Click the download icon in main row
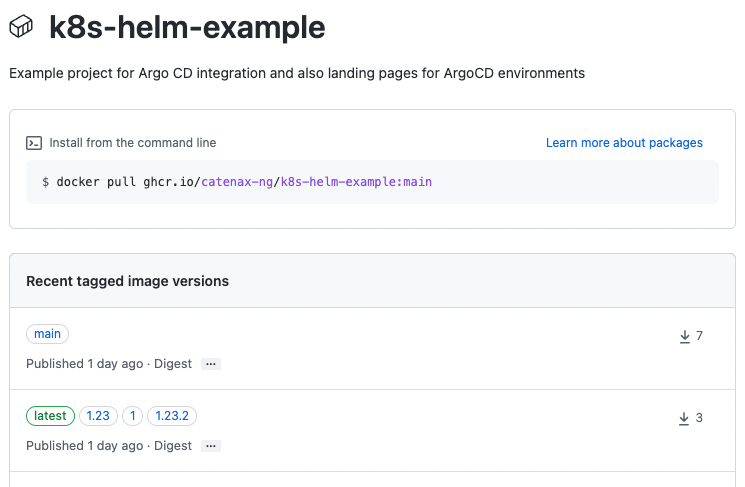Viewport: 745px width, 487px height. tap(685, 337)
